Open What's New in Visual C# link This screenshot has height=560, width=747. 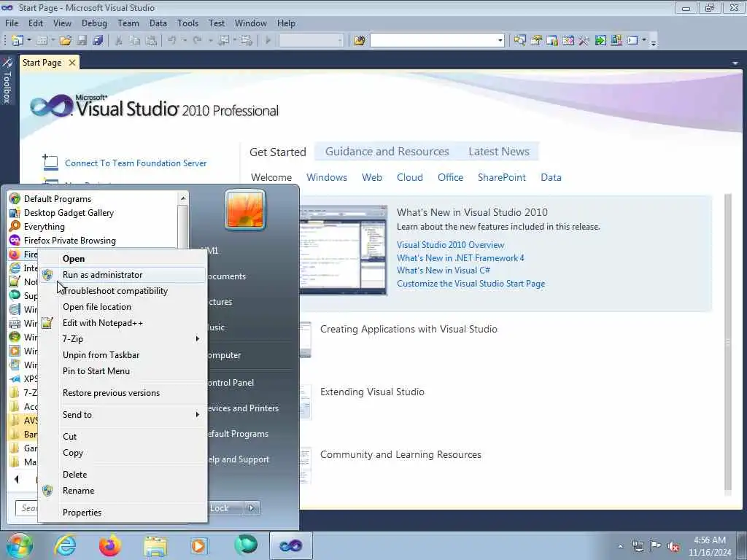(444, 270)
